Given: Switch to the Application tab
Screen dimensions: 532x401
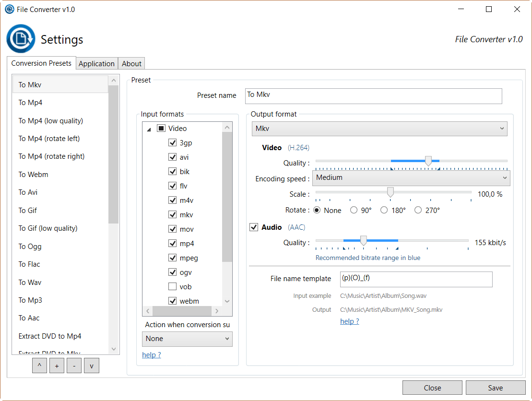Looking at the screenshot, I should [96, 64].
